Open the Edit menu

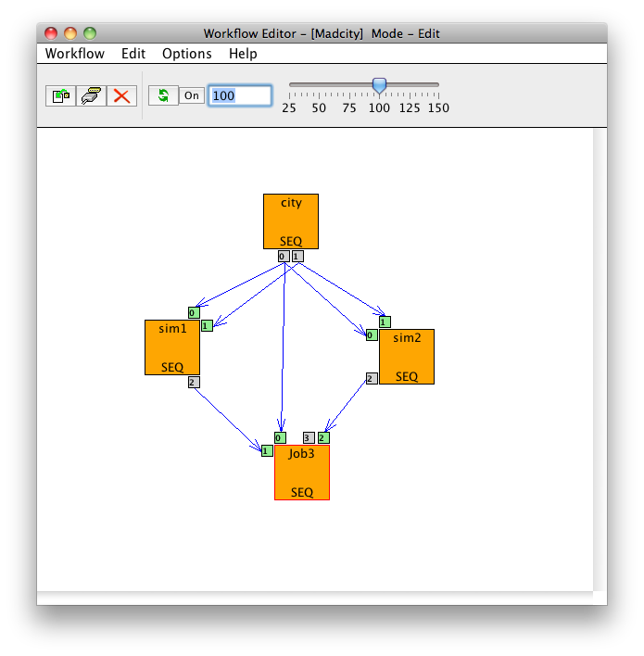(133, 54)
